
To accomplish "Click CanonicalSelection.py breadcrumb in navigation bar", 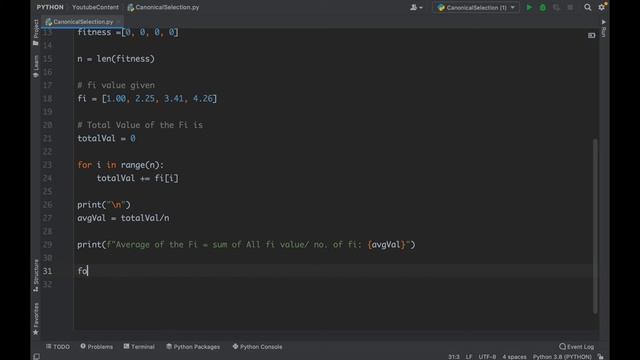I will point(163,7).
